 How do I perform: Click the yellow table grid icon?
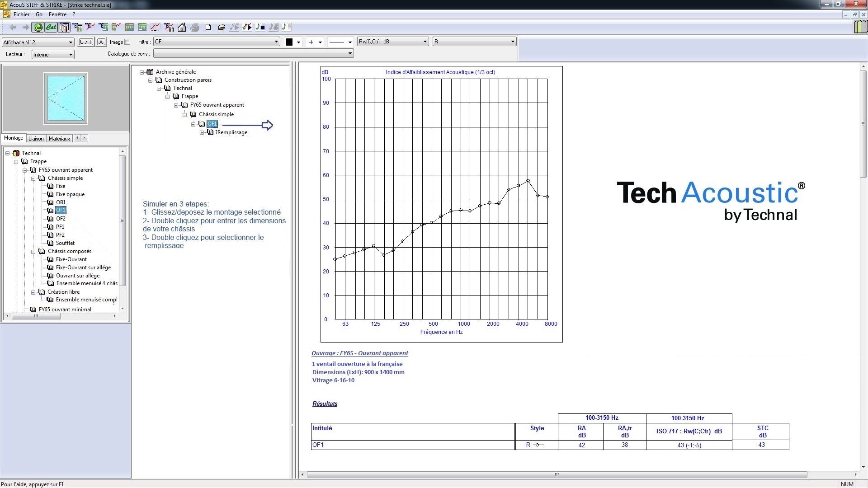tap(129, 28)
